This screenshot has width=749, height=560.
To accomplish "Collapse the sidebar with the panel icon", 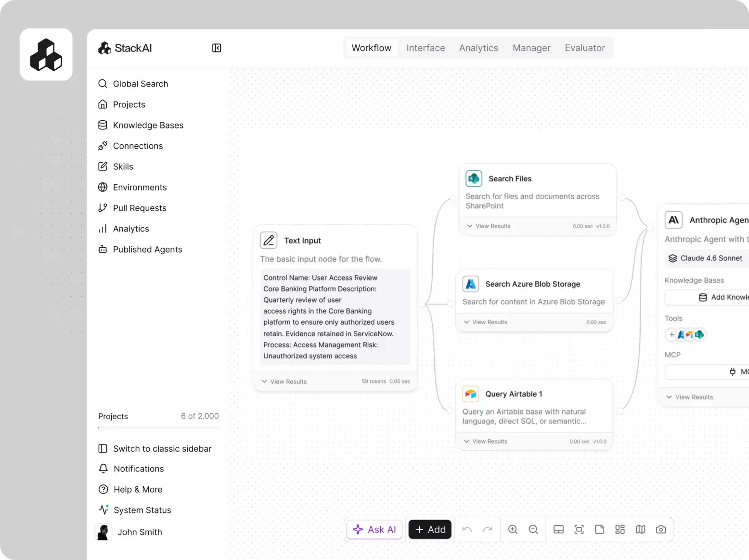I will pos(217,48).
